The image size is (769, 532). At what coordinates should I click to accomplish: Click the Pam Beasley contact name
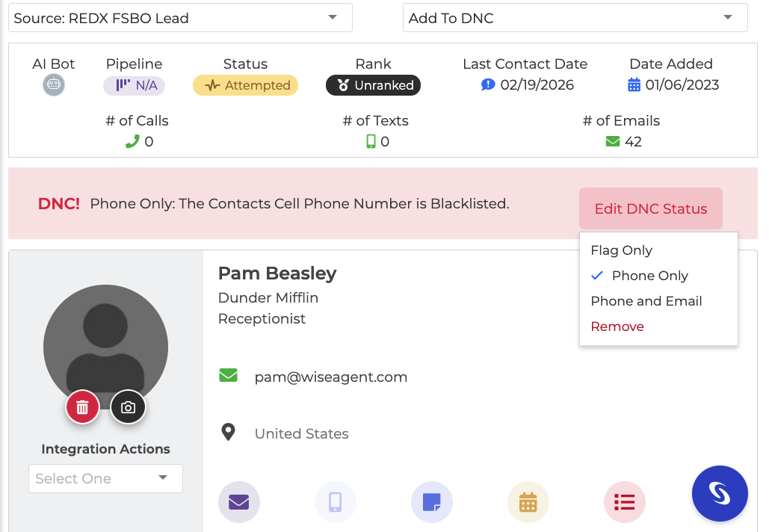[277, 273]
